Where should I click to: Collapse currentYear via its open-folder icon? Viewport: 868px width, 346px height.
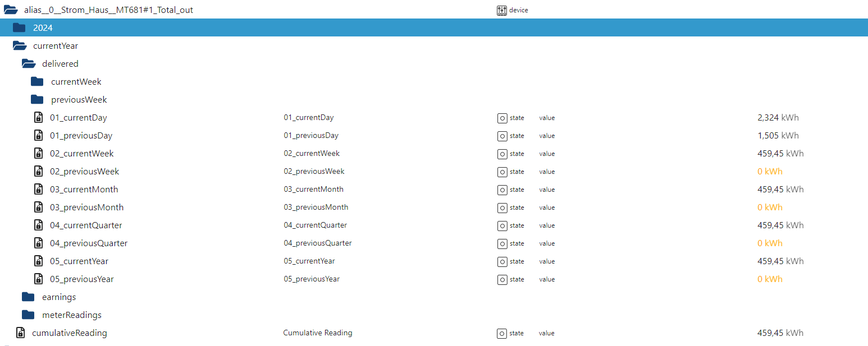click(x=20, y=46)
